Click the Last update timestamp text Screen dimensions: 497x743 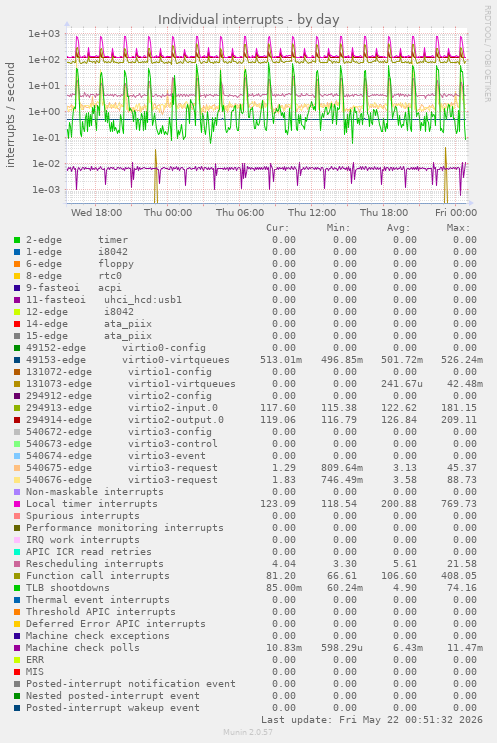pyautogui.click(x=372, y=720)
